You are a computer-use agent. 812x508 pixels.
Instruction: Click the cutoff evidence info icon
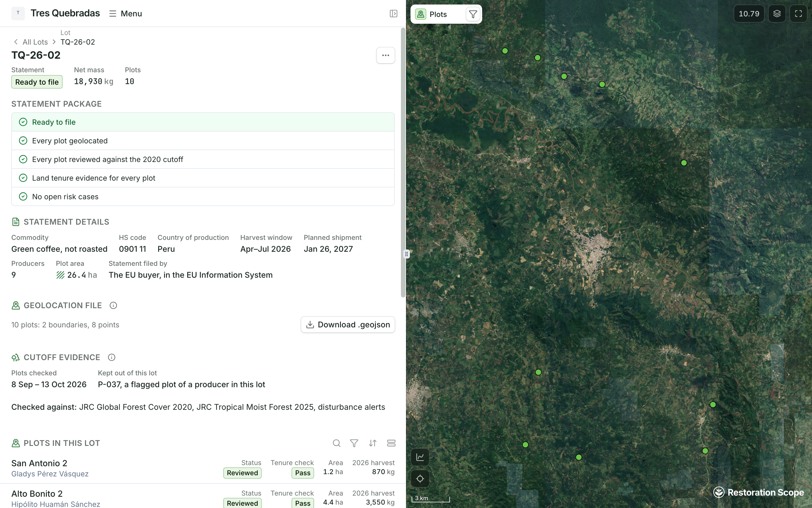coord(111,357)
